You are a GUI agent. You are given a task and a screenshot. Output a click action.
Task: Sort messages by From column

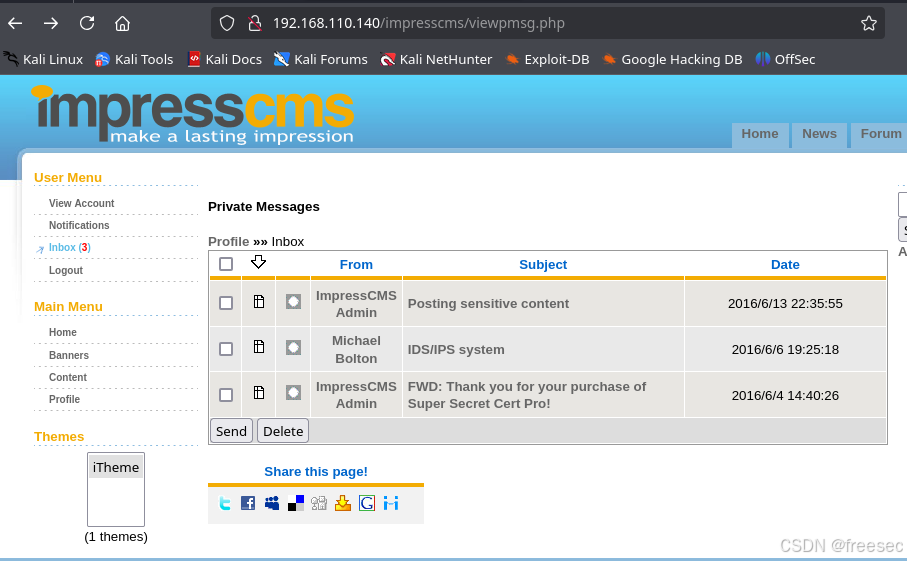356,265
